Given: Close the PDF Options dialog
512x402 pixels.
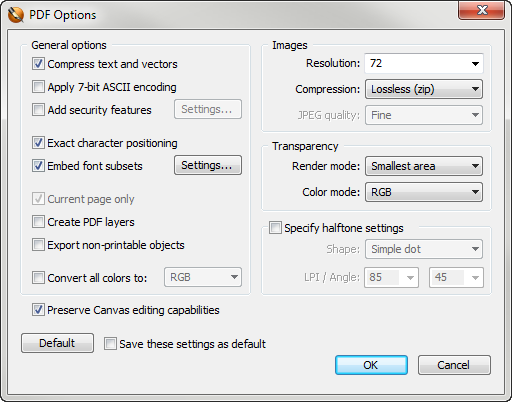Looking at the screenshot, I should point(481,10).
